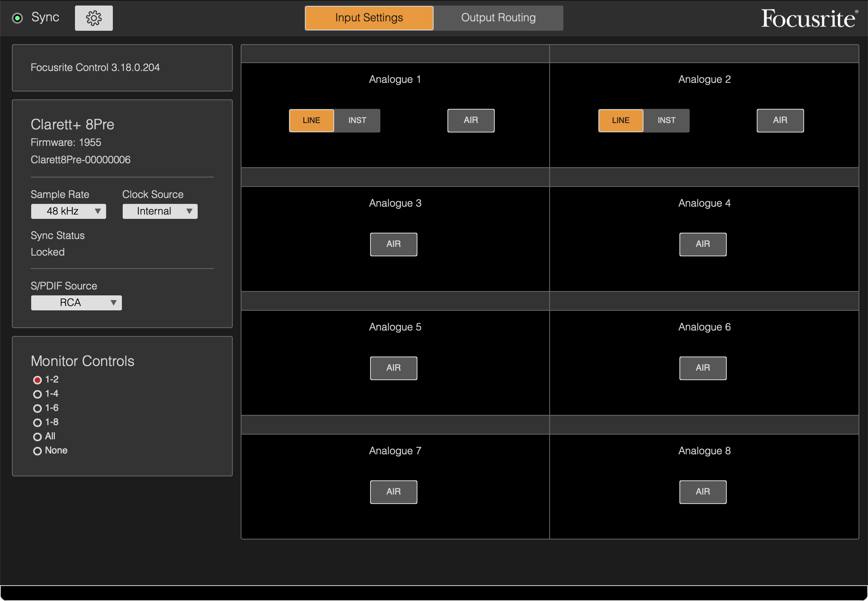Switch to the Input Settings tab
Image resolution: width=868 pixels, height=601 pixels.
(x=369, y=18)
